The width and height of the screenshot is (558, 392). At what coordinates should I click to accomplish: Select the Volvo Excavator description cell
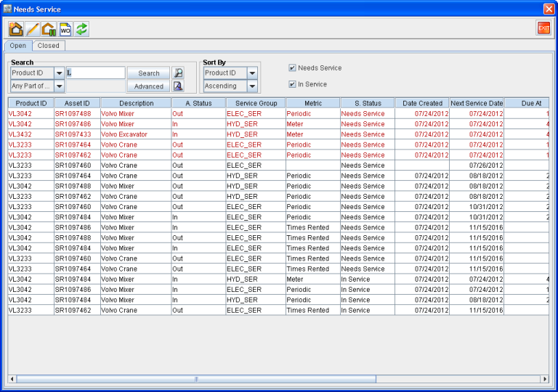coord(136,134)
